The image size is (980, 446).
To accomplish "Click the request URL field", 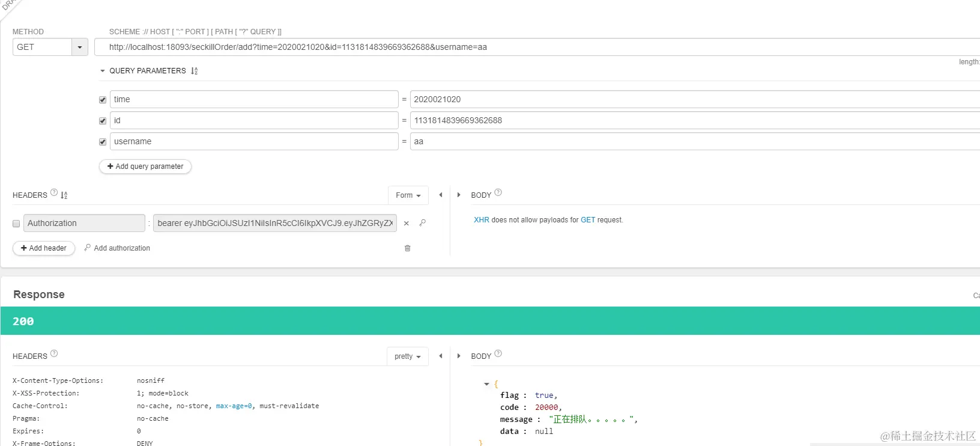I will (537, 47).
